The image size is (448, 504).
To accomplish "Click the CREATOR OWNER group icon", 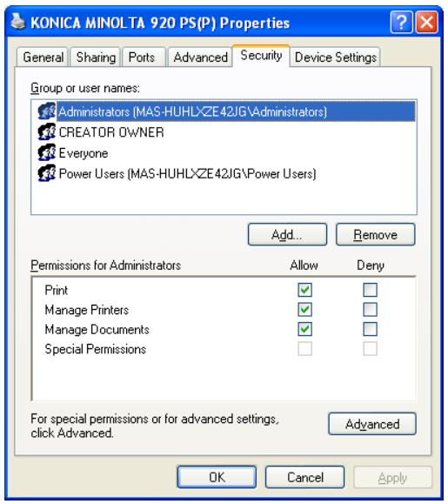I will pos(47,131).
